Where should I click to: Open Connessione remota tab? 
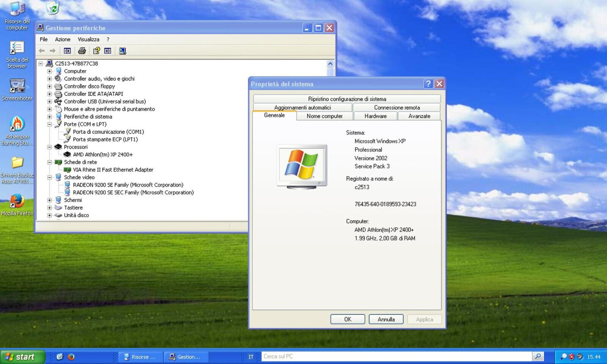pos(397,108)
